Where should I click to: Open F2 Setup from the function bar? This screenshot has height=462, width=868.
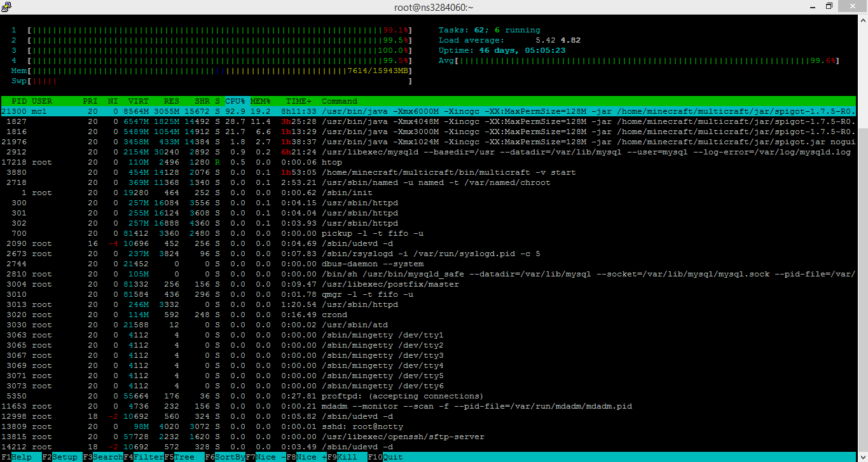coord(60,457)
